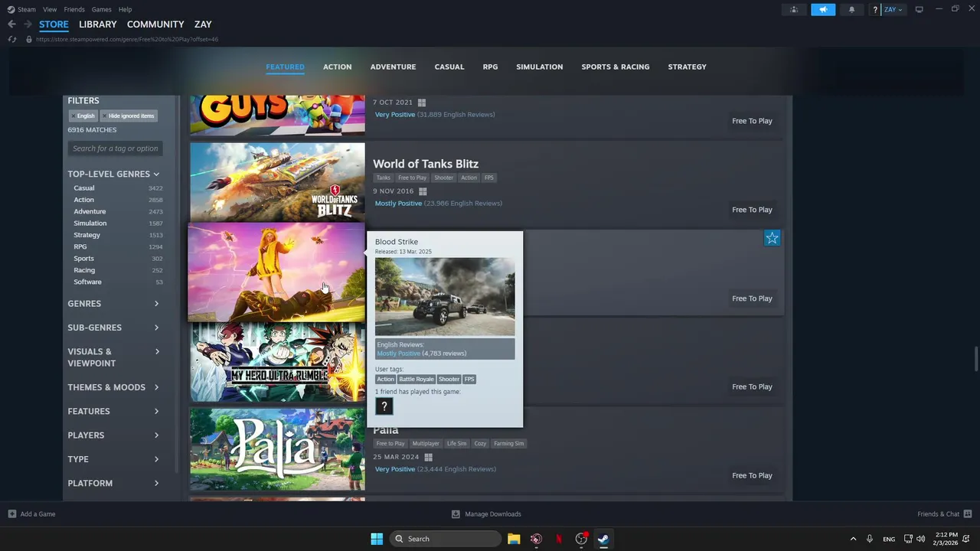Click the Palia game title
This screenshot has width=980, height=551.
click(x=386, y=431)
